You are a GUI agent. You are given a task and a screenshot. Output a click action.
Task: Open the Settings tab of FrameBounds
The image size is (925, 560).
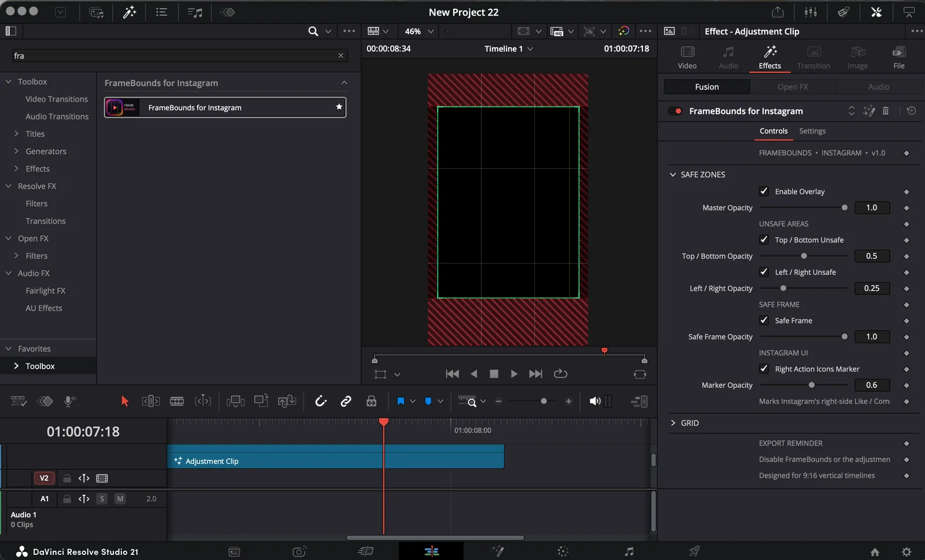pyautogui.click(x=812, y=131)
